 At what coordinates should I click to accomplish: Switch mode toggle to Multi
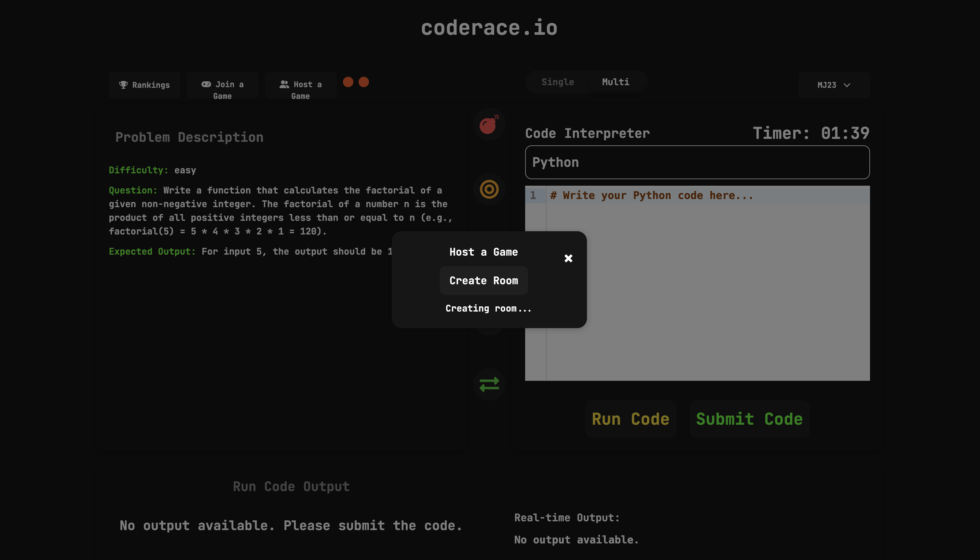tap(615, 82)
